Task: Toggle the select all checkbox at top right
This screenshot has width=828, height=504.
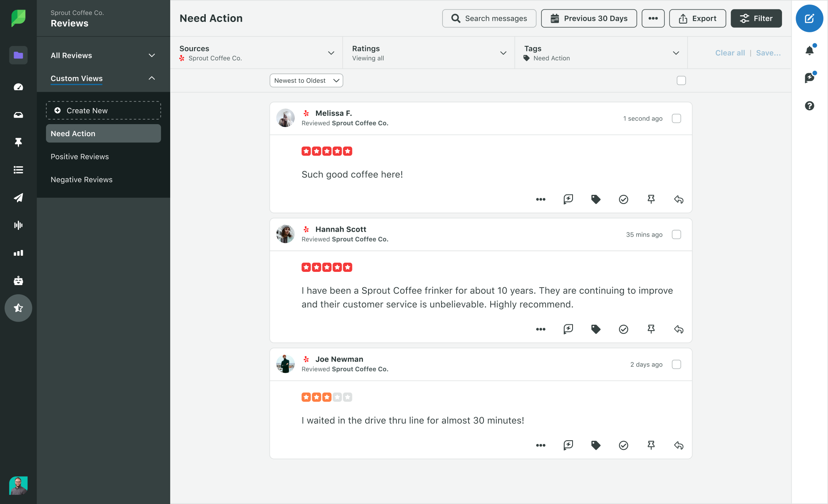Action: pyautogui.click(x=681, y=80)
